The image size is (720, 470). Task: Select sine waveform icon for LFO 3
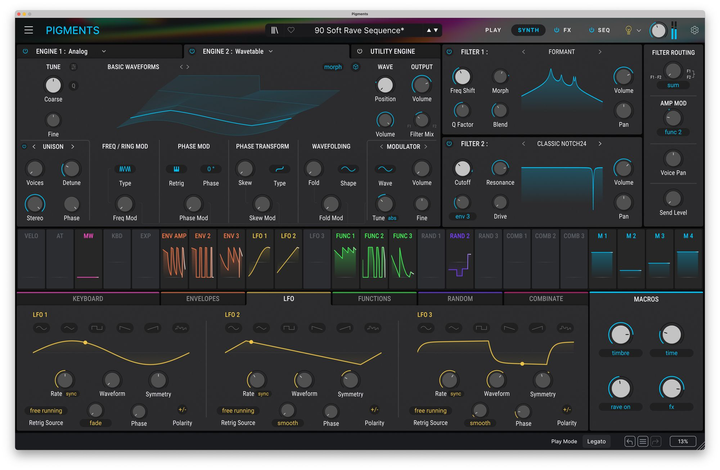tap(426, 328)
